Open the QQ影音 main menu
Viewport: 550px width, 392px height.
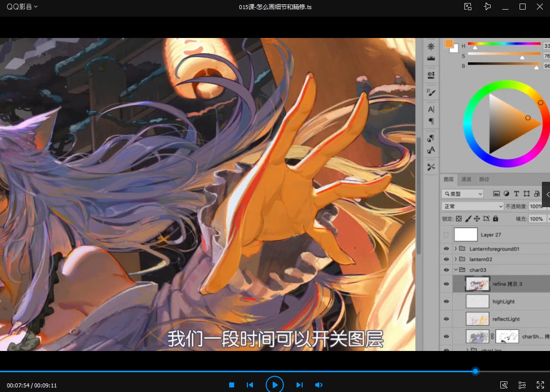(22, 7)
